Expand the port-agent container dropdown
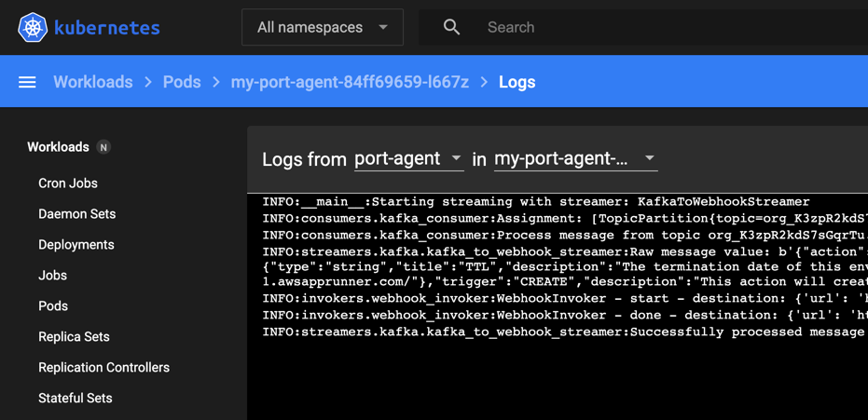Viewport: 868px width, 420px height. point(408,159)
